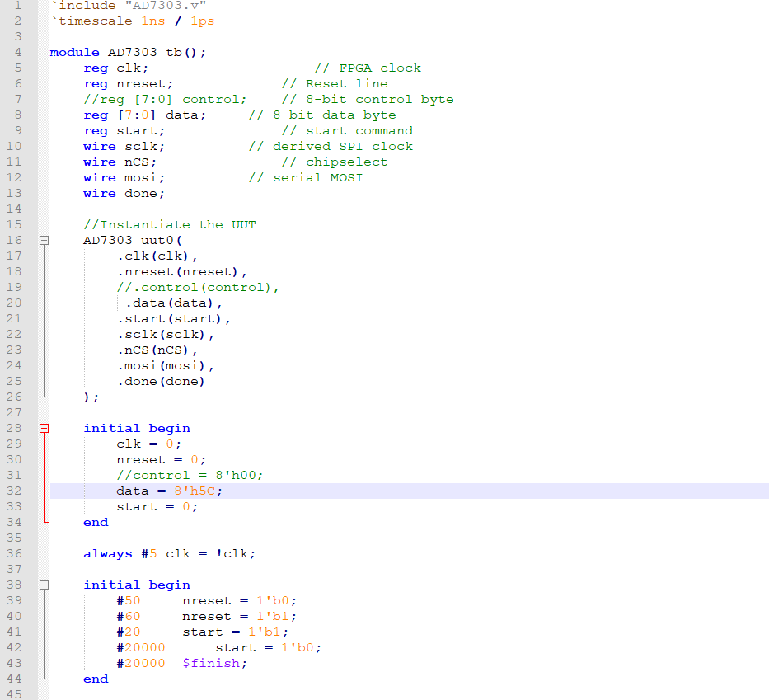Click the '.mosi(mosi),' port connection
The width and height of the screenshot is (769, 700).
[166, 366]
